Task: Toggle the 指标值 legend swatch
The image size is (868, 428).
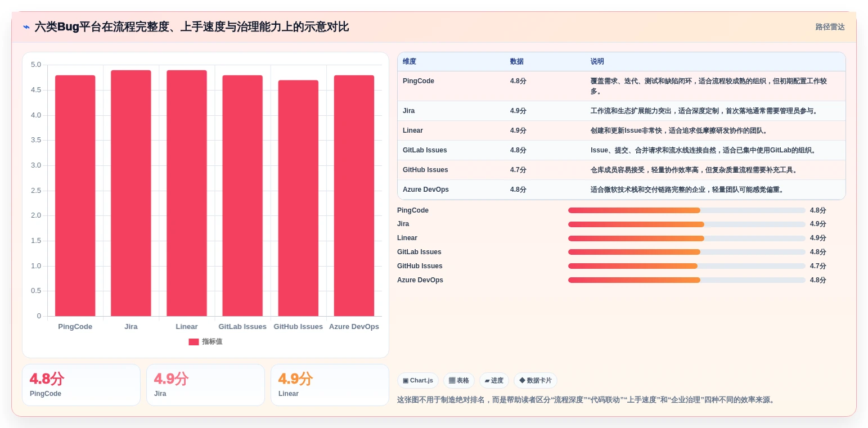Action: [x=194, y=342]
